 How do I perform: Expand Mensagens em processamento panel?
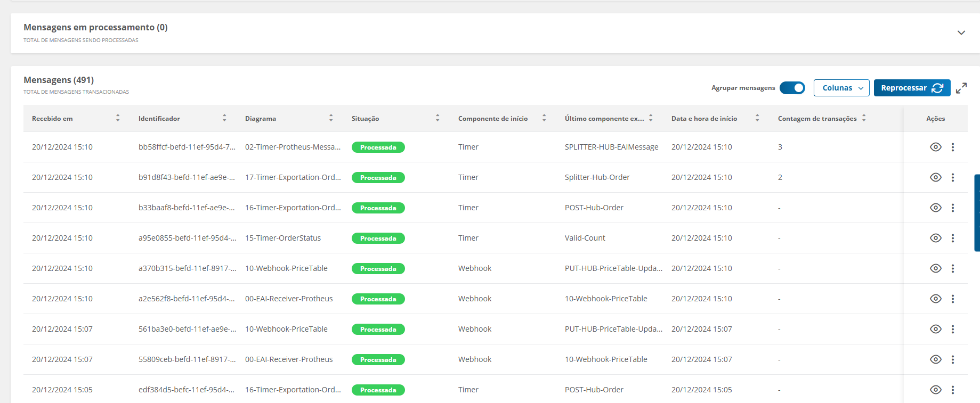[x=961, y=32]
